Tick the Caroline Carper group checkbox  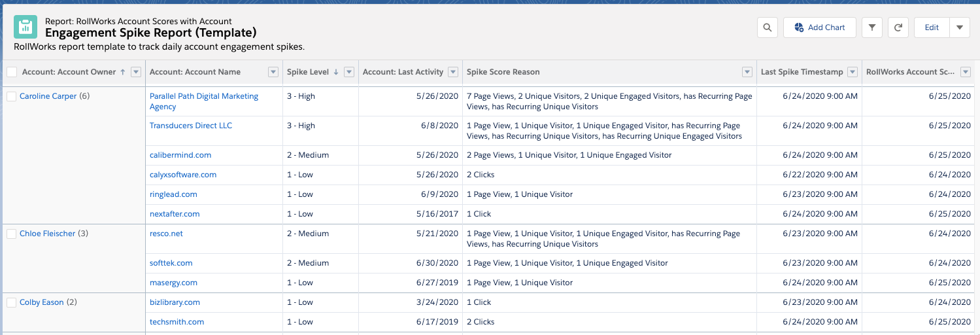coord(12,96)
